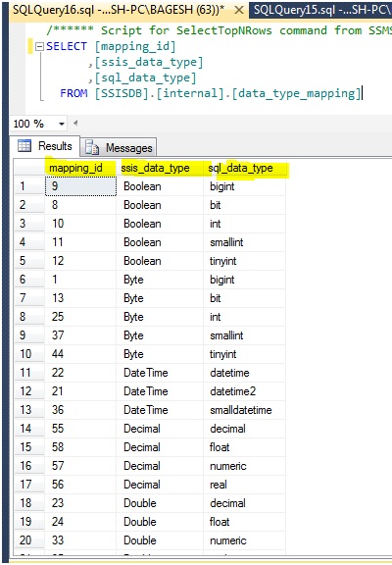Click smalldatetime cell
The height and width of the screenshot is (565, 392).
coord(245,410)
